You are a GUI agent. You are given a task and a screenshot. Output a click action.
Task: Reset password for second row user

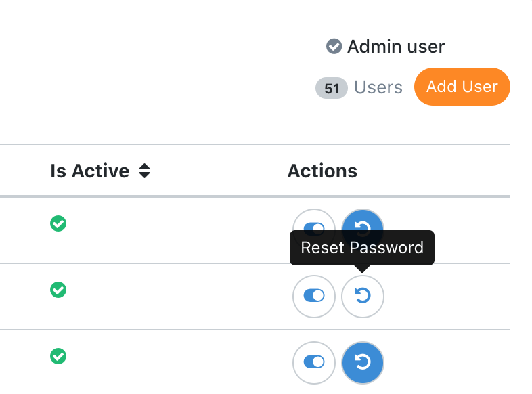[363, 297]
